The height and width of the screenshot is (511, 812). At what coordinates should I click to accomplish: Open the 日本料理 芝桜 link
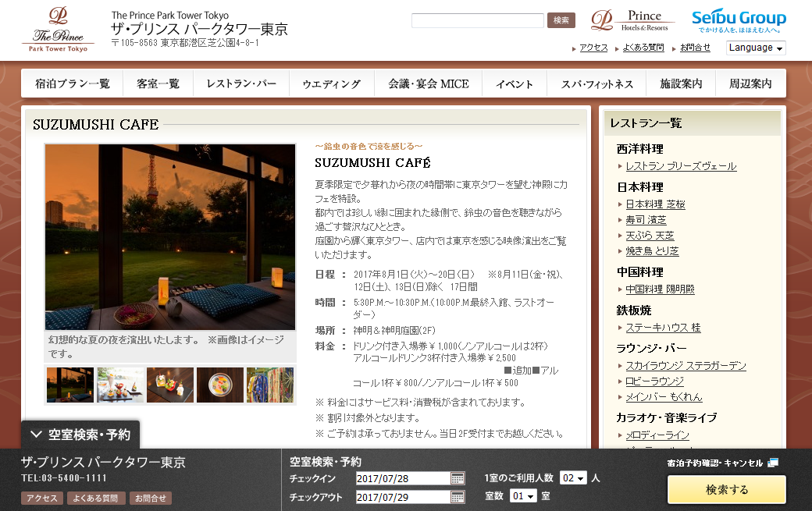(x=655, y=204)
